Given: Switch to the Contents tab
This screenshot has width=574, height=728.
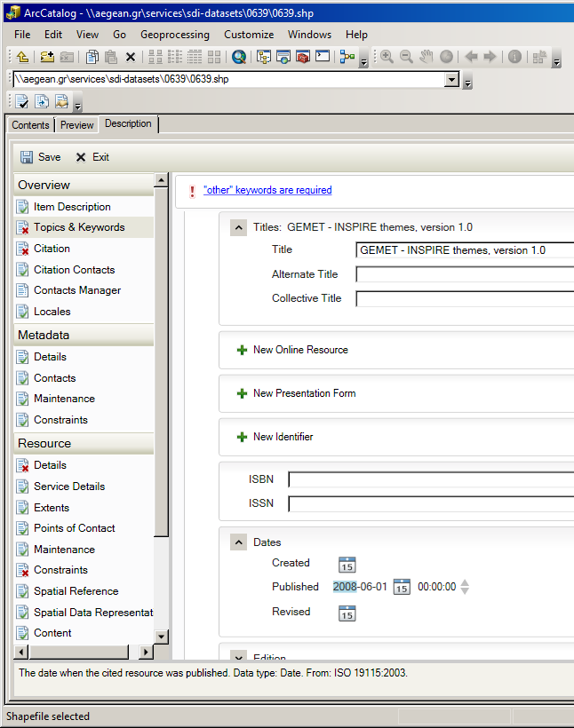Looking at the screenshot, I should tap(31, 125).
